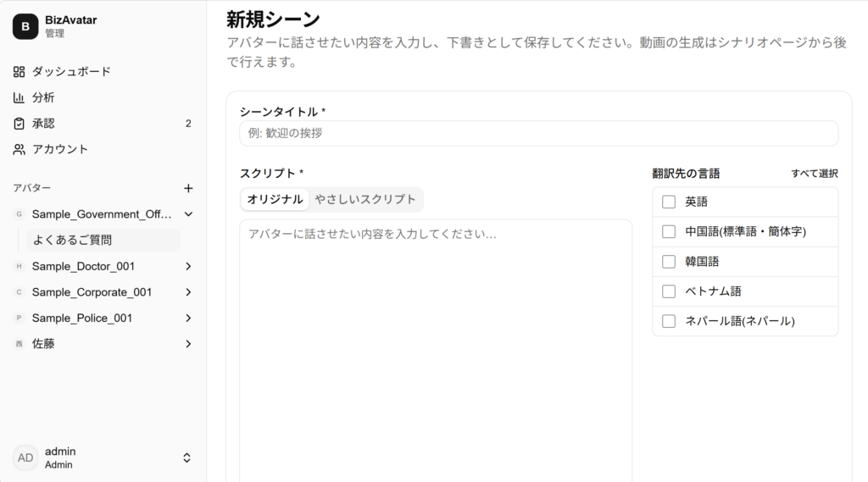
Task: Open the account users icon
Action: coord(19,149)
